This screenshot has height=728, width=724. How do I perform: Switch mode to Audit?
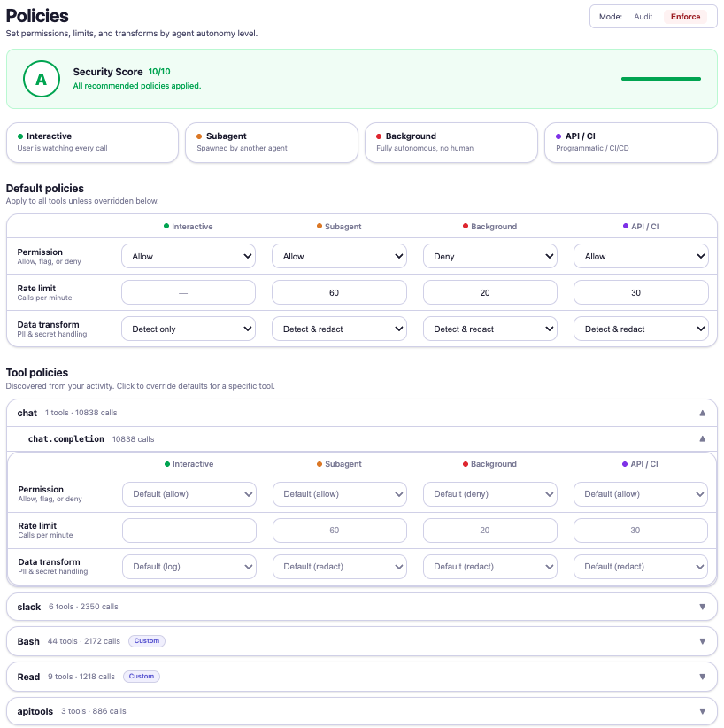[x=643, y=16]
